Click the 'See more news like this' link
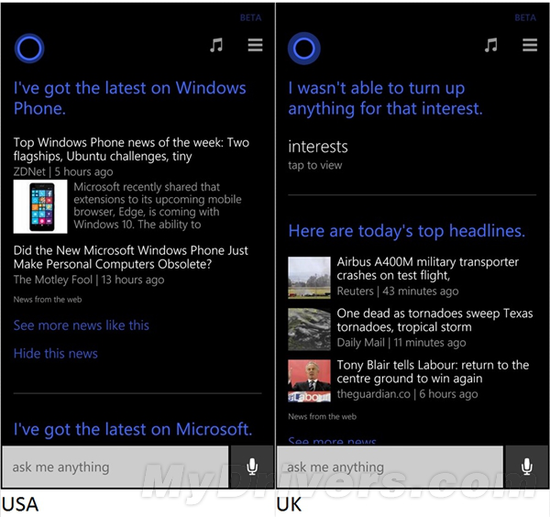 tap(81, 325)
